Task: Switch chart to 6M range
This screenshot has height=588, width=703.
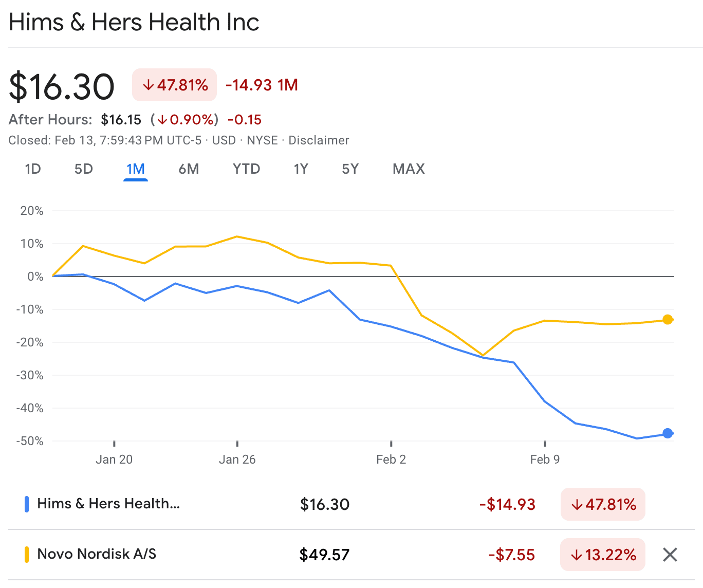Action: pos(189,169)
